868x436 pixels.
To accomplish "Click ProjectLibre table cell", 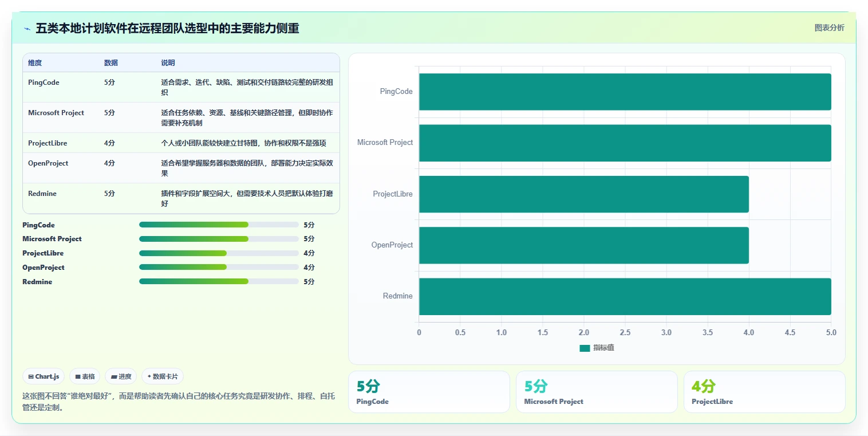I will (x=48, y=143).
